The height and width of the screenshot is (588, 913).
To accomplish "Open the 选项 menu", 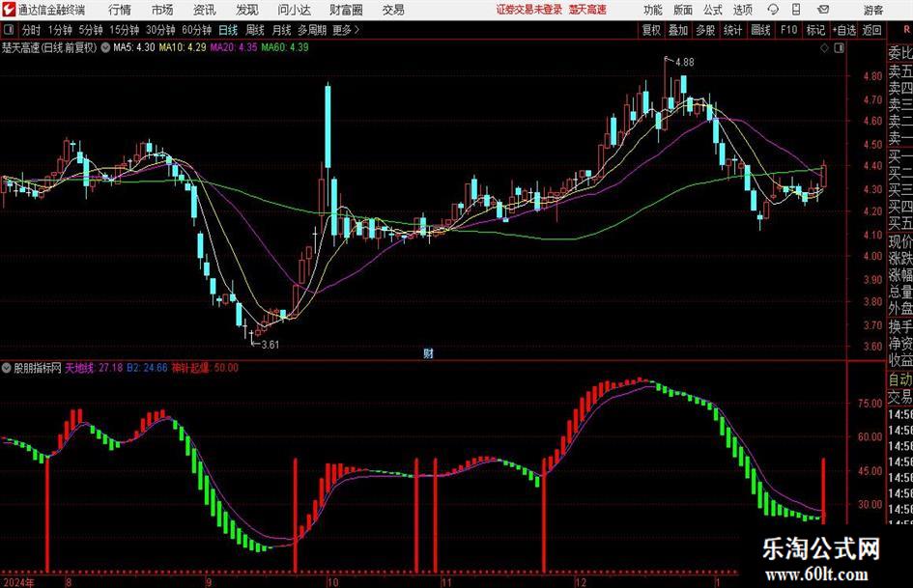I will coord(742,10).
